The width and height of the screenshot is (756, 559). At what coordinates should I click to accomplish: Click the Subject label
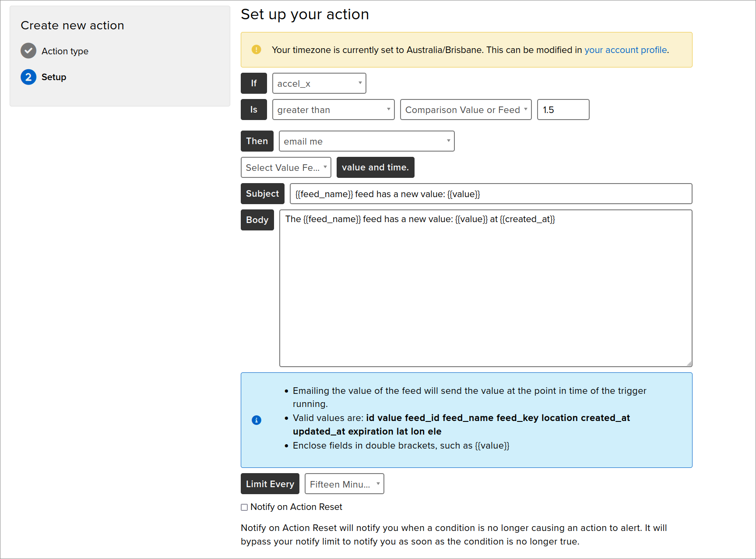[263, 194]
